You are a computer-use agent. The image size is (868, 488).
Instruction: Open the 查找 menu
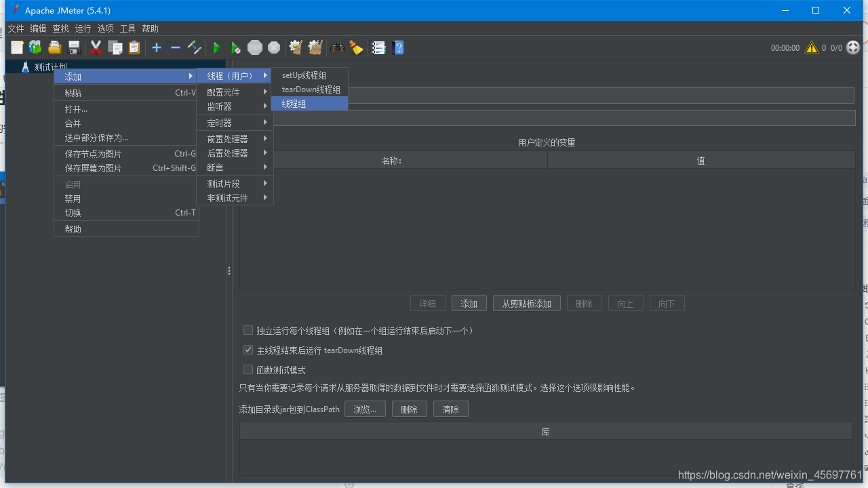pos(60,28)
